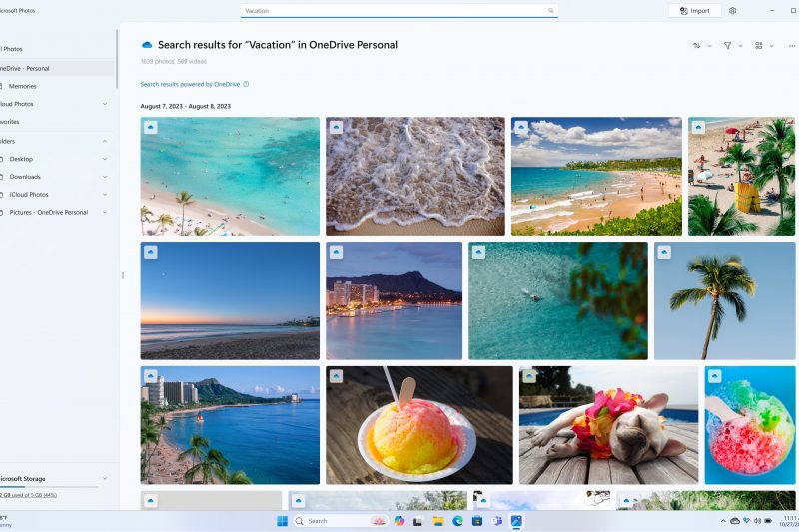Open the sleeping dog with lei photo
The width and height of the screenshot is (799, 532).
tap(609, 425)
